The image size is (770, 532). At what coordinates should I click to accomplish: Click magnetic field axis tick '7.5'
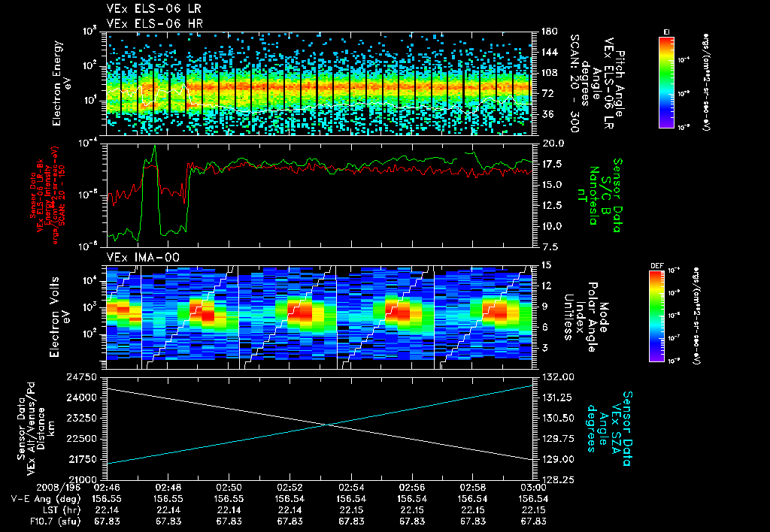[549, 247]
